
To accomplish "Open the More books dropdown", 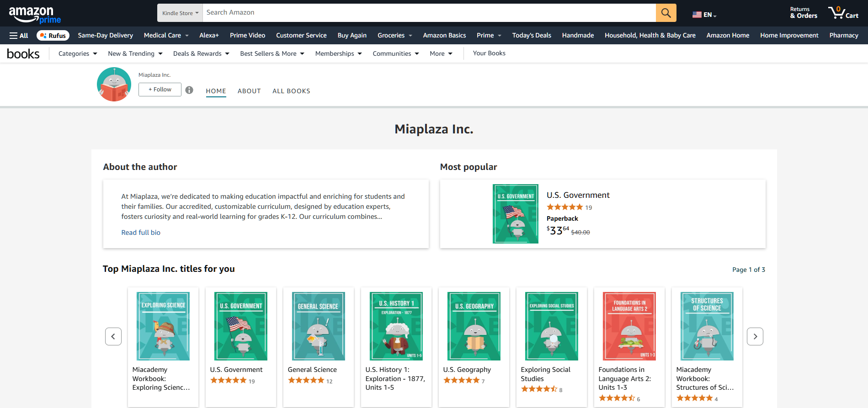I will click(x=441, y=53).
